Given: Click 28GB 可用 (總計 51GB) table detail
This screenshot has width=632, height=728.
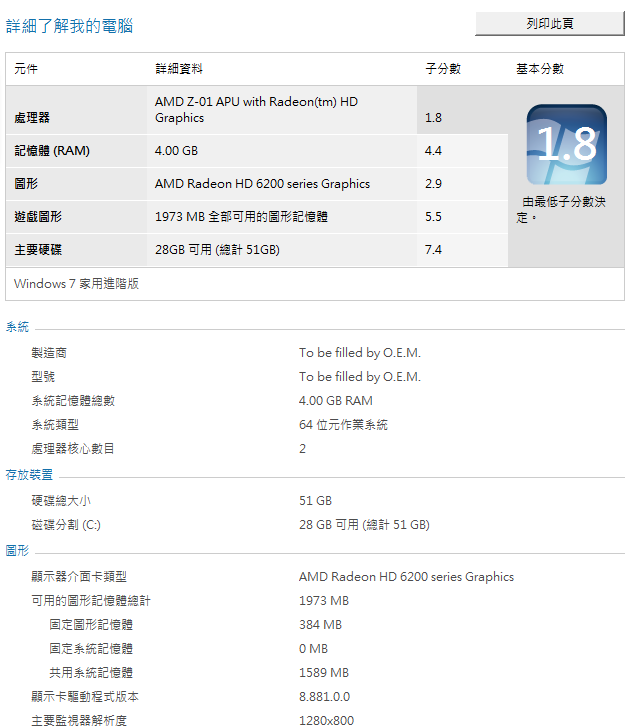Looking at the screenshot, I should click(x=217, y=250).
